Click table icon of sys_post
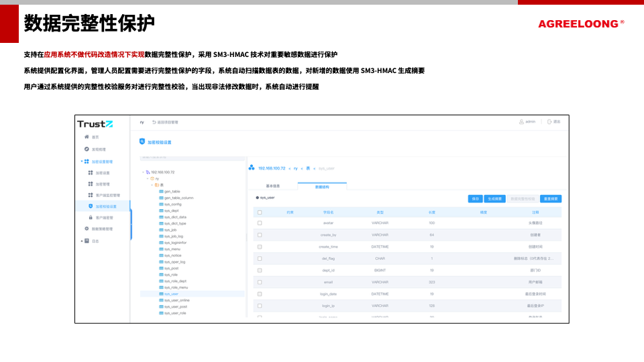The width and height of the screenshot is (644, 362). pos(161,268)
